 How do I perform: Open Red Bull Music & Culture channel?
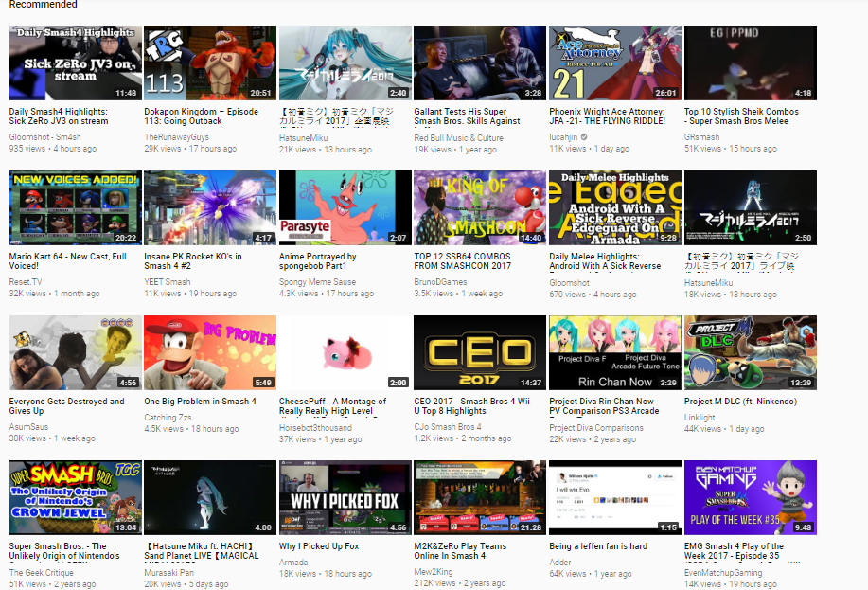click(458, 138)
